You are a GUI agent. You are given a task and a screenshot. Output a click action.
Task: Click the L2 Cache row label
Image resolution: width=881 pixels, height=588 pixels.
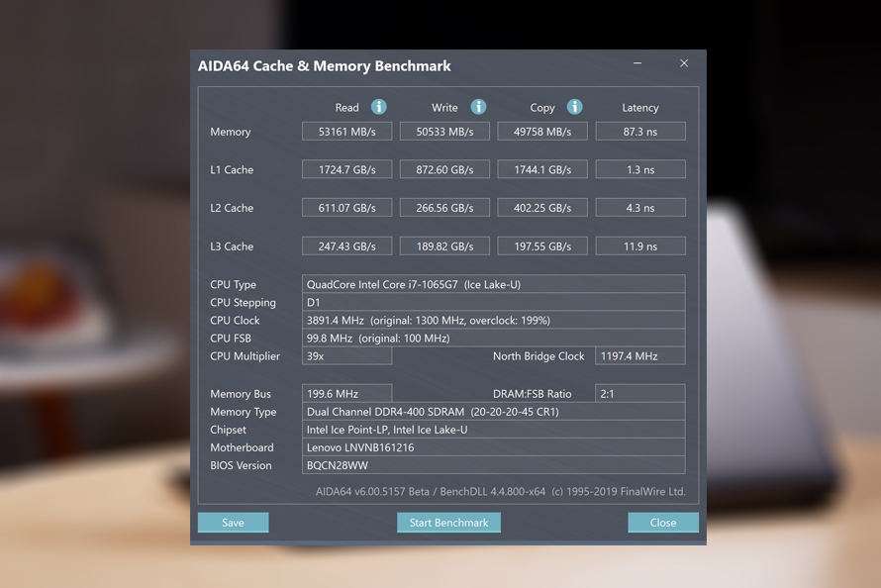pos(232,208)
